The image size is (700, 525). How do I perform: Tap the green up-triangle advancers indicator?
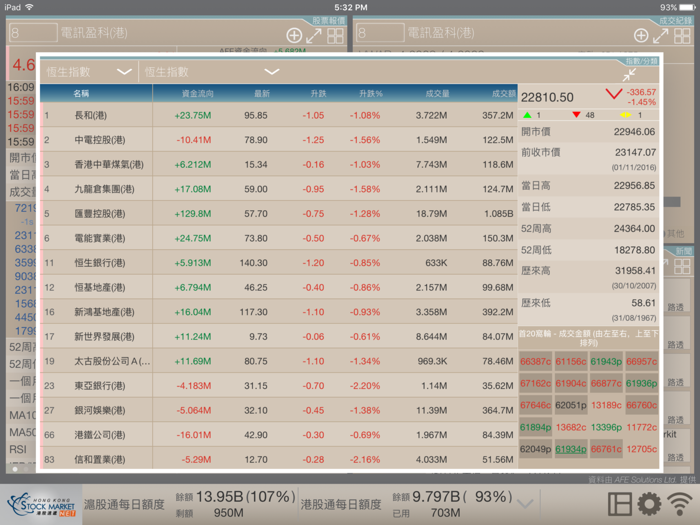[527, 115]
